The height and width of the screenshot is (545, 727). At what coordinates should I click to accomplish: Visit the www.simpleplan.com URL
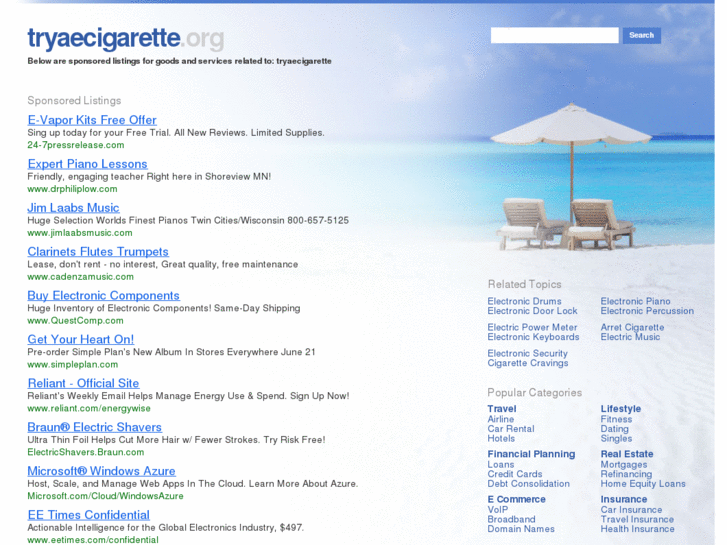pos(72,365)
